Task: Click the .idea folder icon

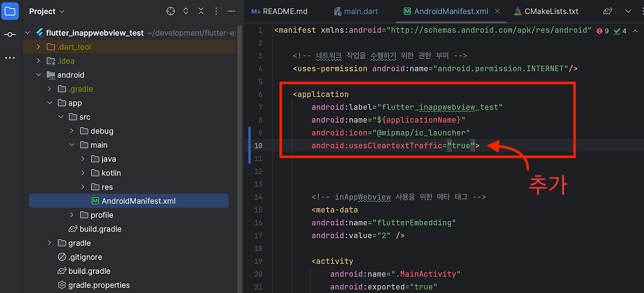Action: click(x=51, y=61)
